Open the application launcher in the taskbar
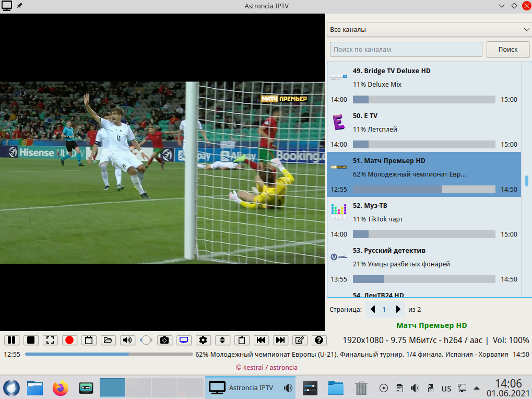Viewport: 532px width, 399px height. 11,388
